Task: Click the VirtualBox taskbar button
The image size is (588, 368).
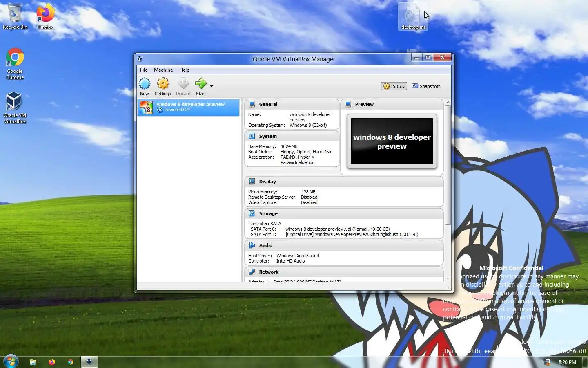Action: pyautogui.click(x=89, y=362)
